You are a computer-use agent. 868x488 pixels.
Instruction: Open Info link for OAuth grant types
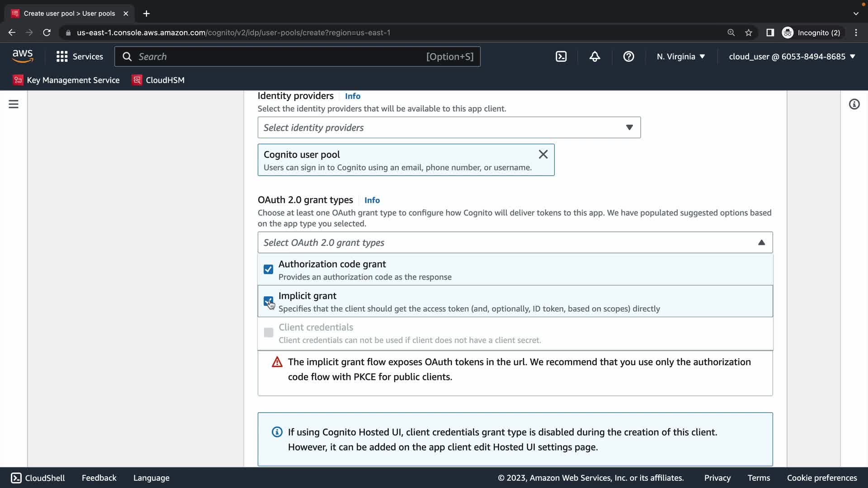(372, 200)
